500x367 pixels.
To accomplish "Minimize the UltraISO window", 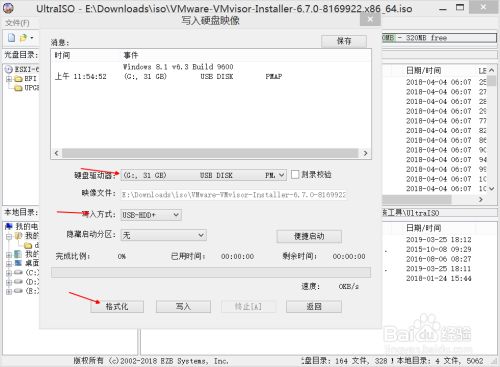I will (x=443, y=9).
